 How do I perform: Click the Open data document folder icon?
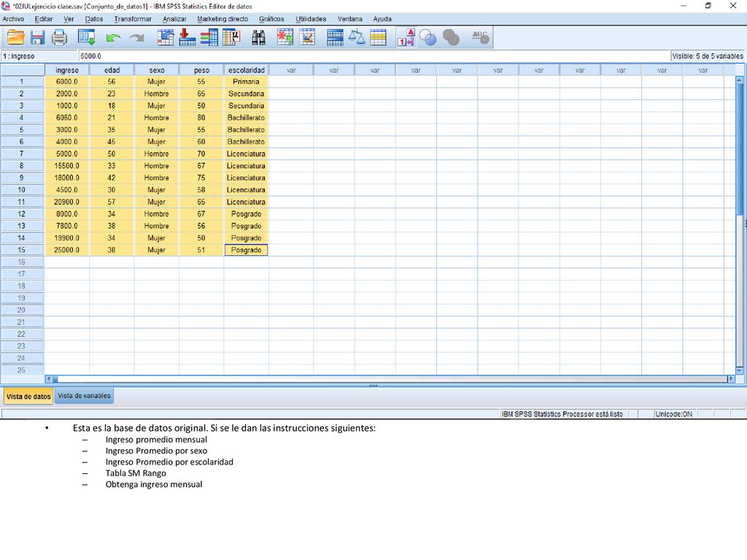(16, 37)
